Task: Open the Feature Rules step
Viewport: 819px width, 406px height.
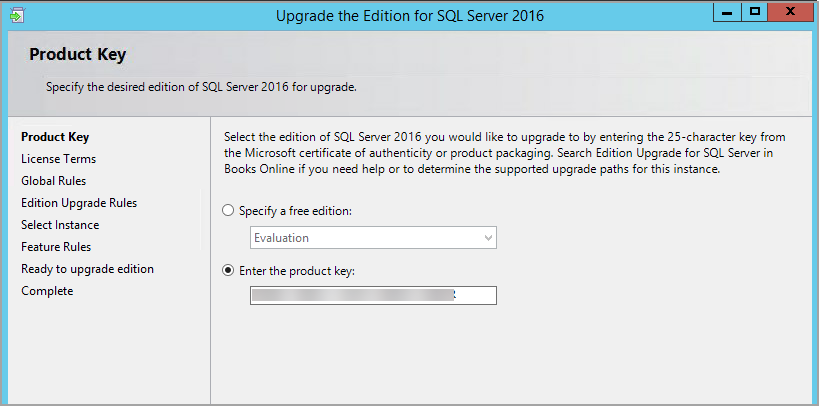Action: (56, 247)
